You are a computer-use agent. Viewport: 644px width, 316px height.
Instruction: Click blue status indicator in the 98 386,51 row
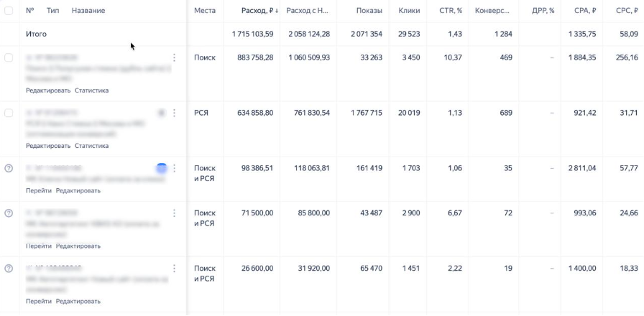[x=162, y=168]
